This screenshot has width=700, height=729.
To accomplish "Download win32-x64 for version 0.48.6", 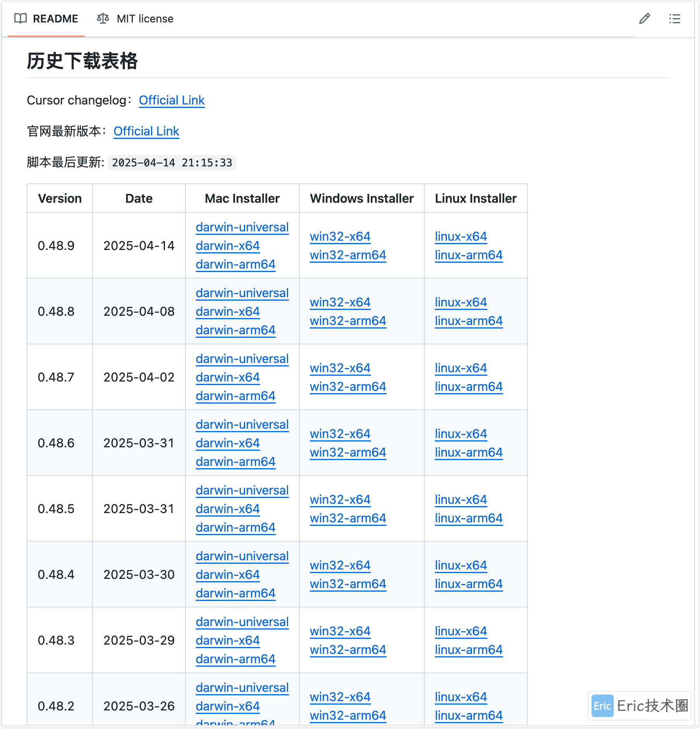I will [x=340, y=434].
